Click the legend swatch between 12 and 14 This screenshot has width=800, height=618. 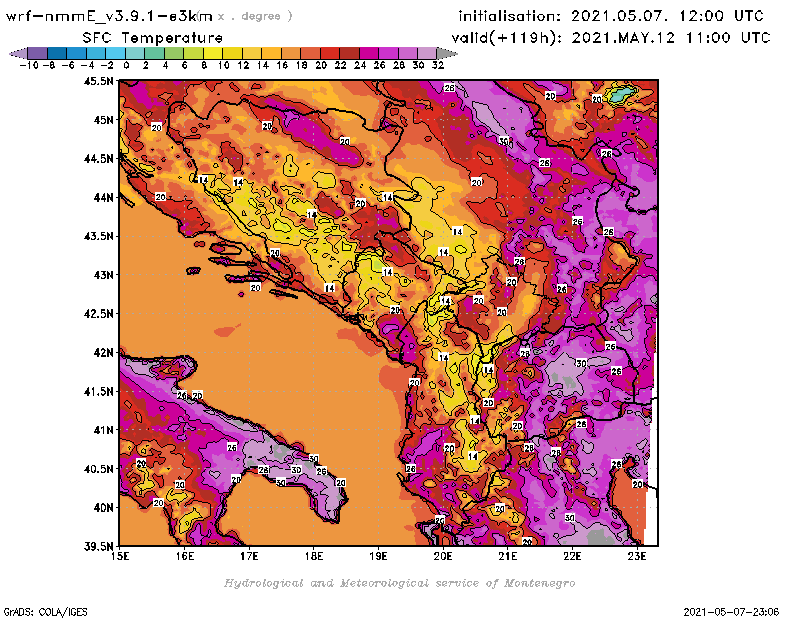point(252,53)
